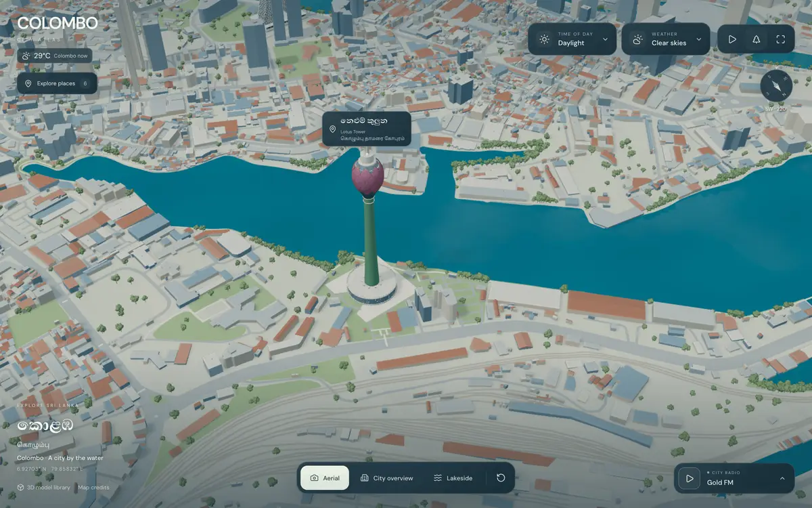Click the sun icon beside Daylight

[544, 39]
